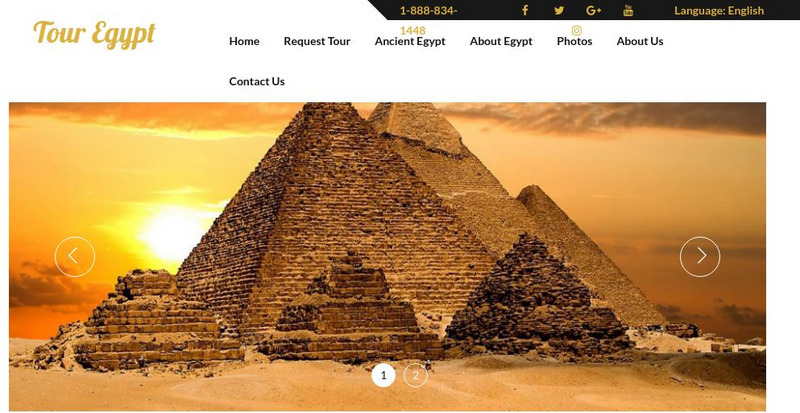Click the pyramids slider image
Screen dimensions: 800x413
[x=387, y=256]
